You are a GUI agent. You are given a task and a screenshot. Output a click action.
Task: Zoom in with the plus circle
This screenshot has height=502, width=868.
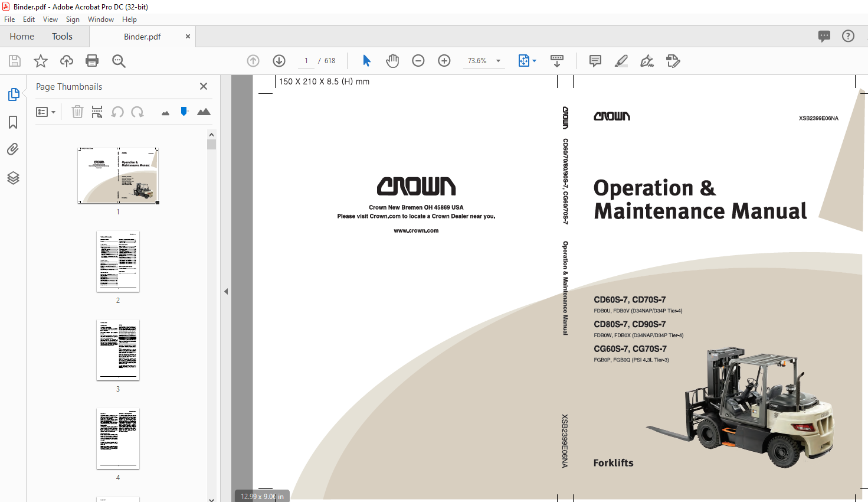[444, 61]
